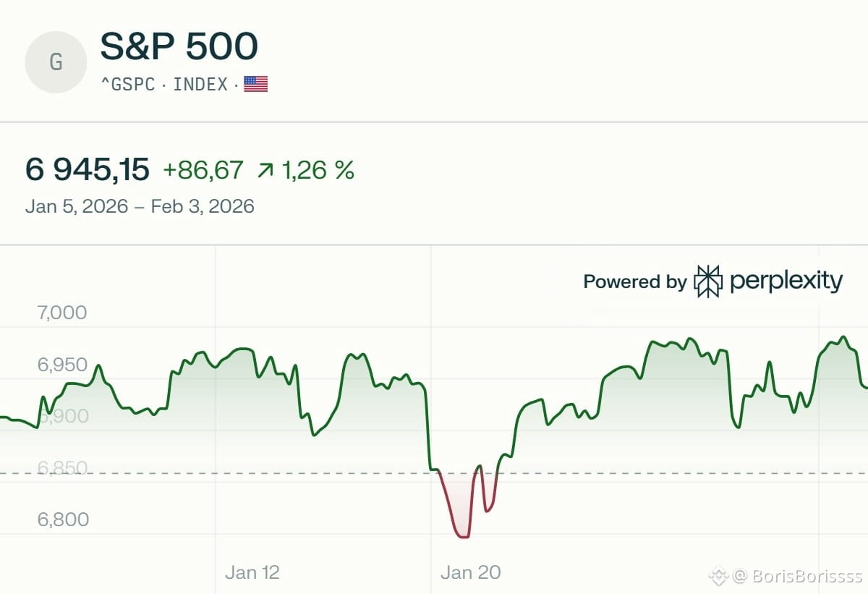Open the S&P 500 title
Screen dimensions: 868x594
179,47
